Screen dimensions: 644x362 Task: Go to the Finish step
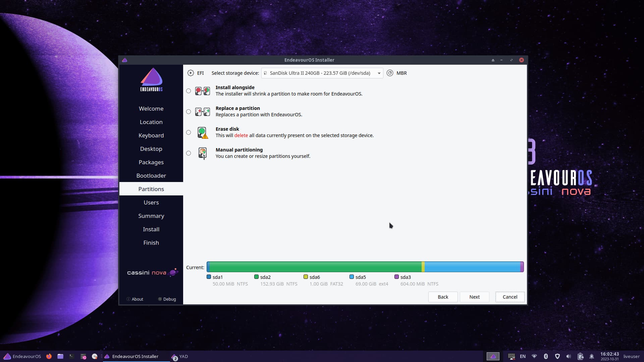pyautogui.click(x=151, y=243)
